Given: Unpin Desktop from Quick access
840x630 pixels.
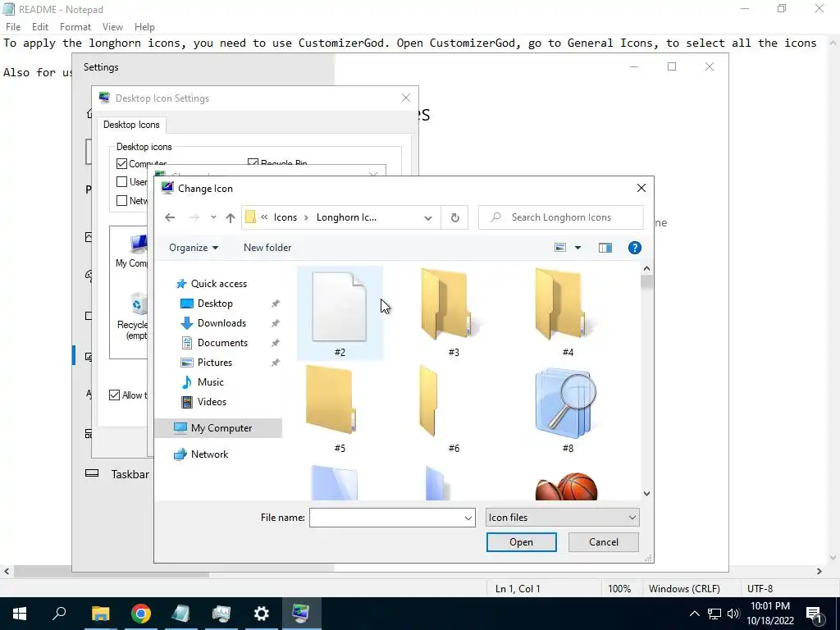Looking at the screenshot, I should pos(276,304).
